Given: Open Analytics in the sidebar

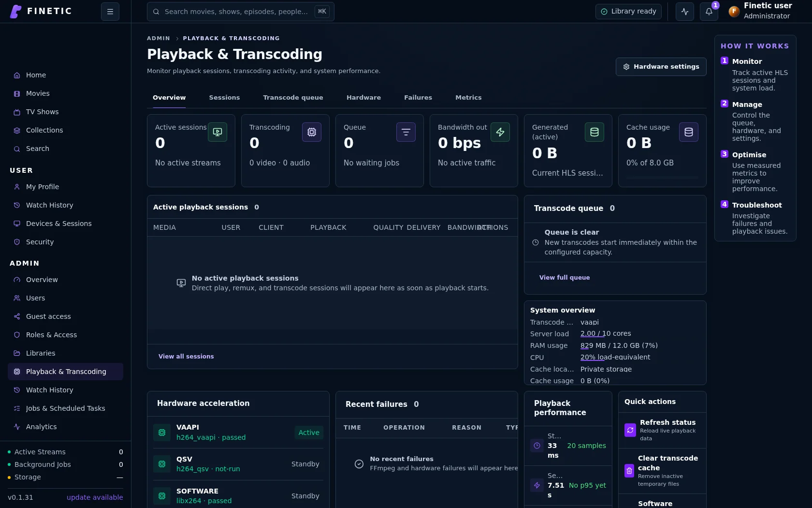Looking at the screenshot, I should point(65,427).
